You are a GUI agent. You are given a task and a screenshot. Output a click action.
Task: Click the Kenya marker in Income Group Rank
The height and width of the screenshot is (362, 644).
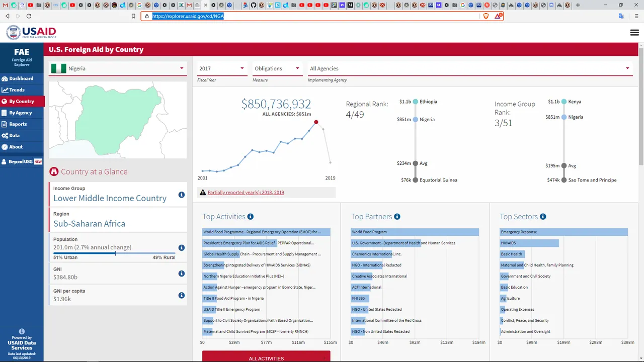tap(564, 102)
